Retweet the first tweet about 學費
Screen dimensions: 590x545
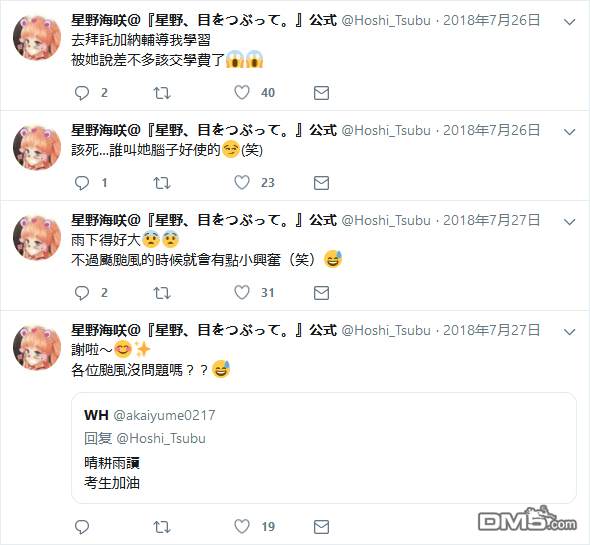coord(162,93)
